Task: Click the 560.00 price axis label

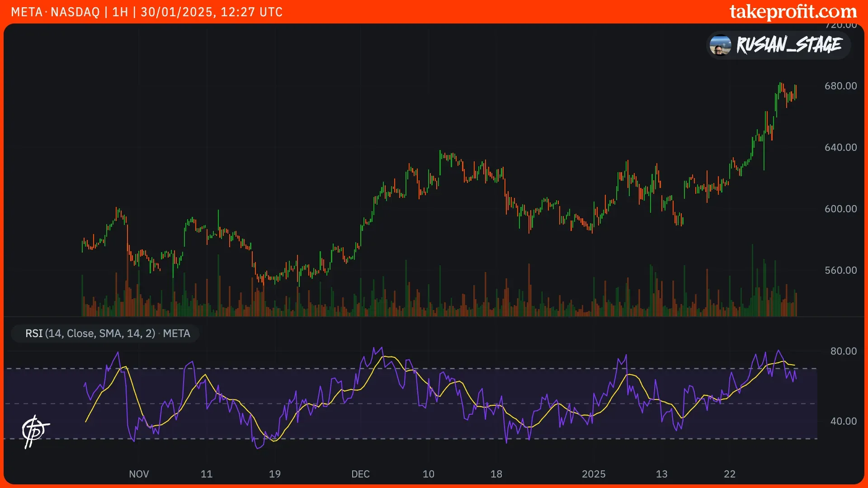Action: pyautogui.click(x=840, y=270)
